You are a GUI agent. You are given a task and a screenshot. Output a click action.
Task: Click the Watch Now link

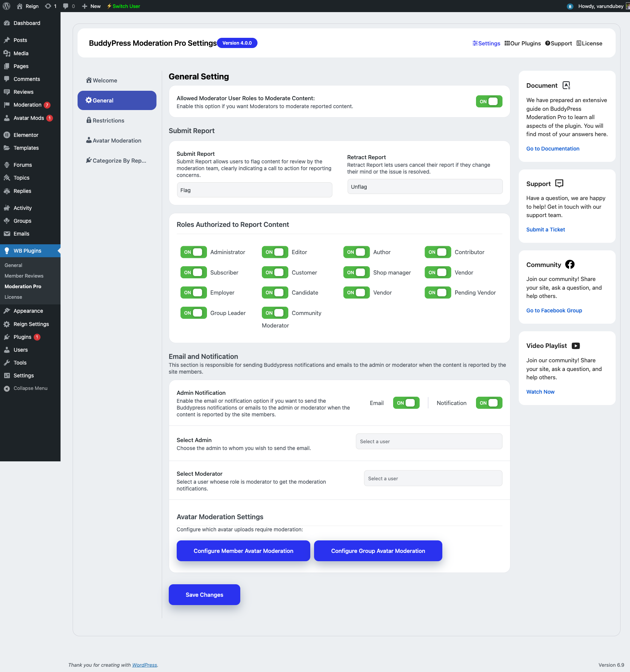(x=540, y=392)
